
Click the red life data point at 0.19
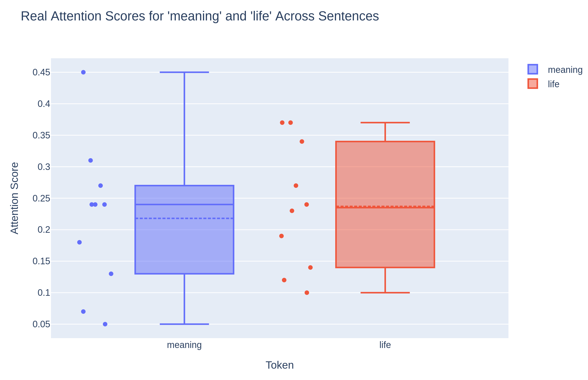pos(282,236)
